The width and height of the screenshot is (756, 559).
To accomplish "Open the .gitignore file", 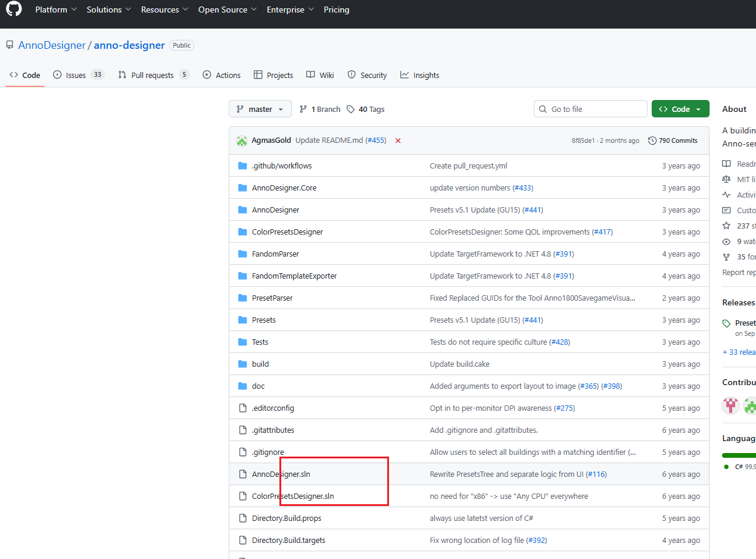I will 268,452.
